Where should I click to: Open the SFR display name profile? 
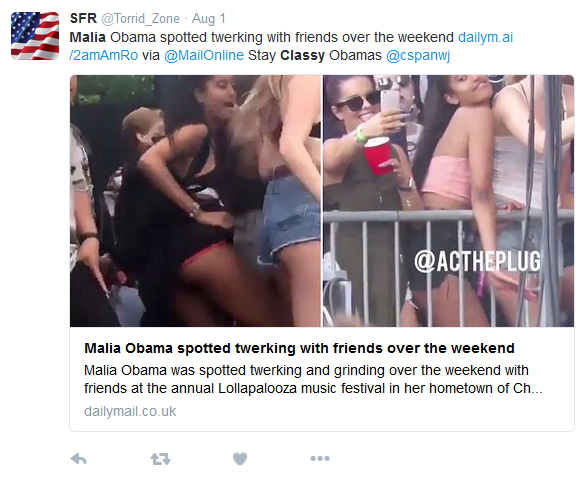pyautogui.click(x=83, y=18)
